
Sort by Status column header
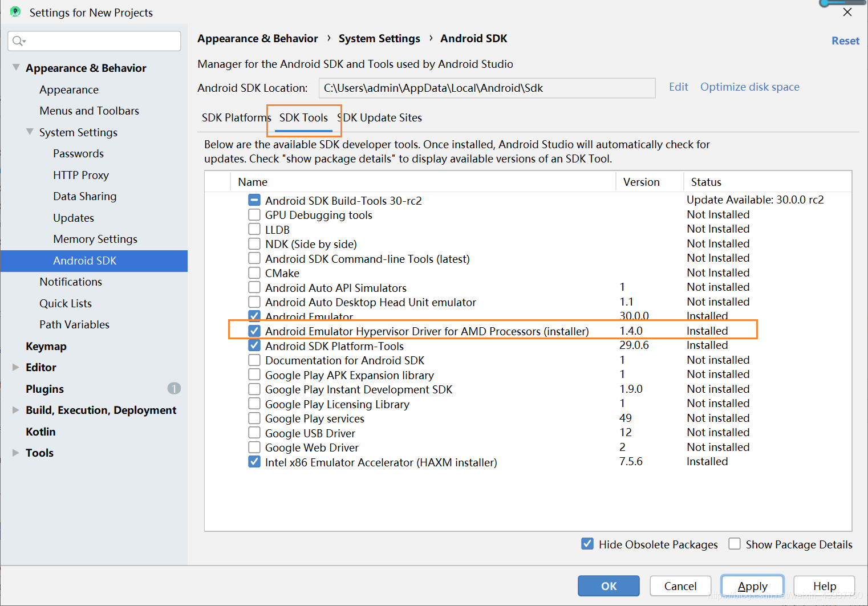pos(768,182)
